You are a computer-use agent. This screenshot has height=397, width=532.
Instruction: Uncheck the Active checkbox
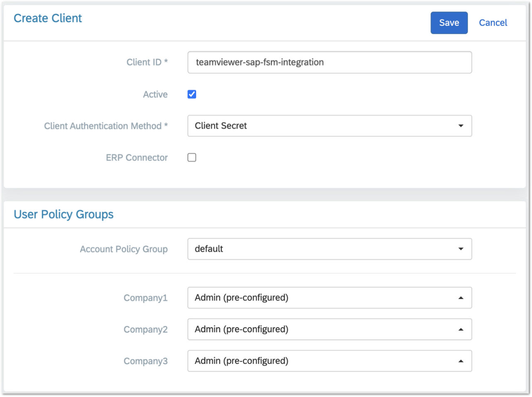(x=192, y=94)
